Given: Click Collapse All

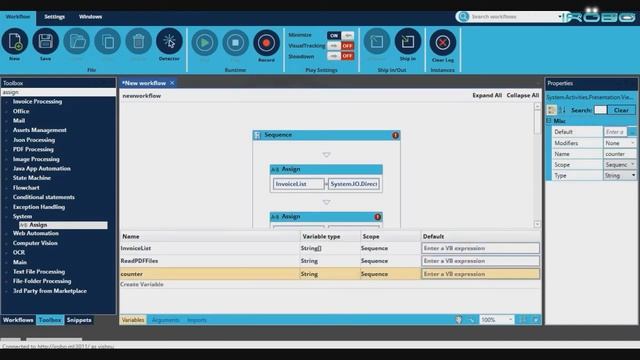Looking at the screenshot, I should point(523,95).
